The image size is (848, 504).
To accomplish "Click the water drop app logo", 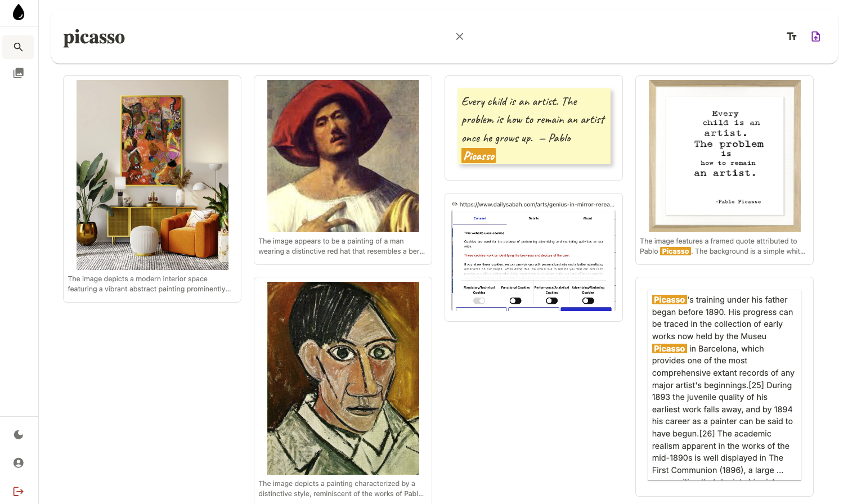I will coord(19,12).
